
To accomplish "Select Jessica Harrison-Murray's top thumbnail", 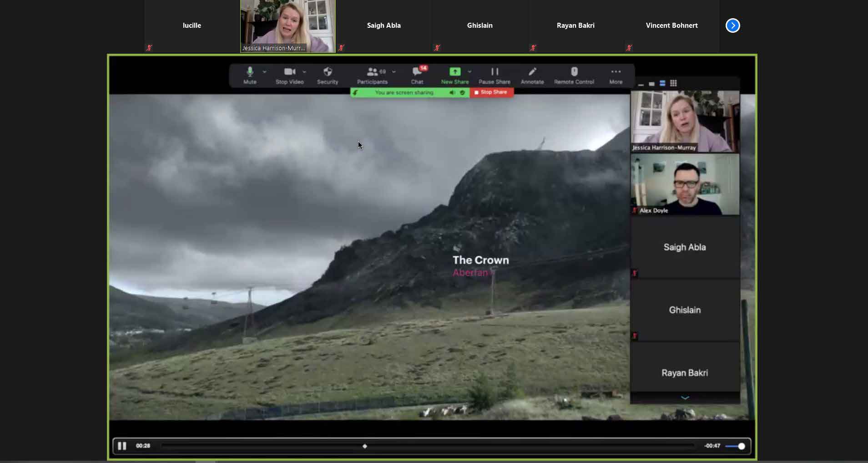I will [x=288, y=26].
